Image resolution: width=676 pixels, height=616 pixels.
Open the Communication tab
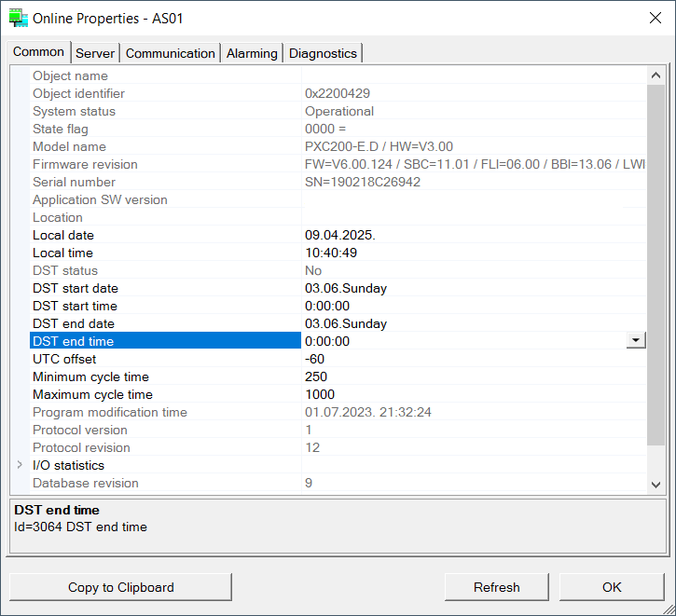(x=171, y=53)
